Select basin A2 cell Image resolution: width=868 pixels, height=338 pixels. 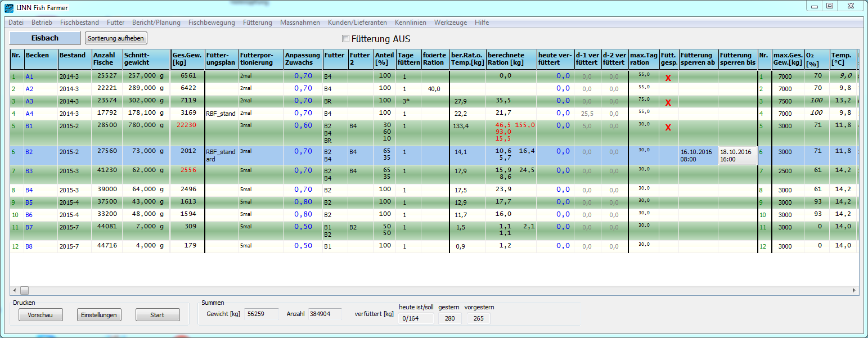(x=41, y=88)
